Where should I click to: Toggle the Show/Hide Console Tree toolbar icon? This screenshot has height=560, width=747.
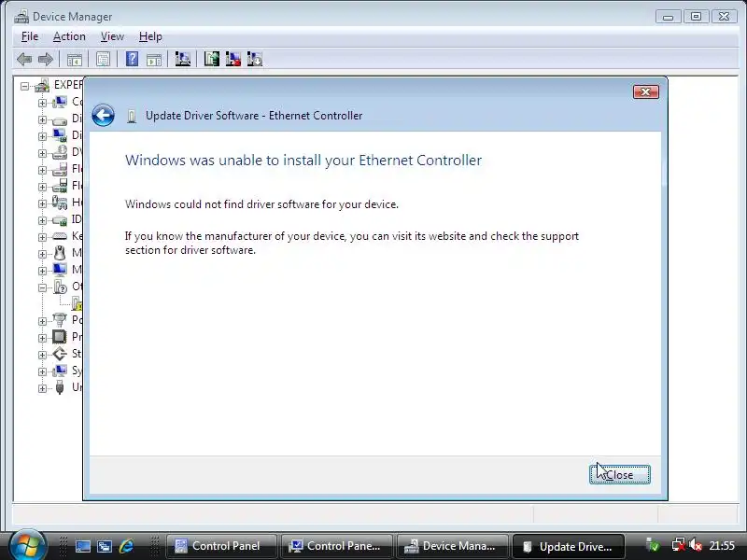coord(75,60)
